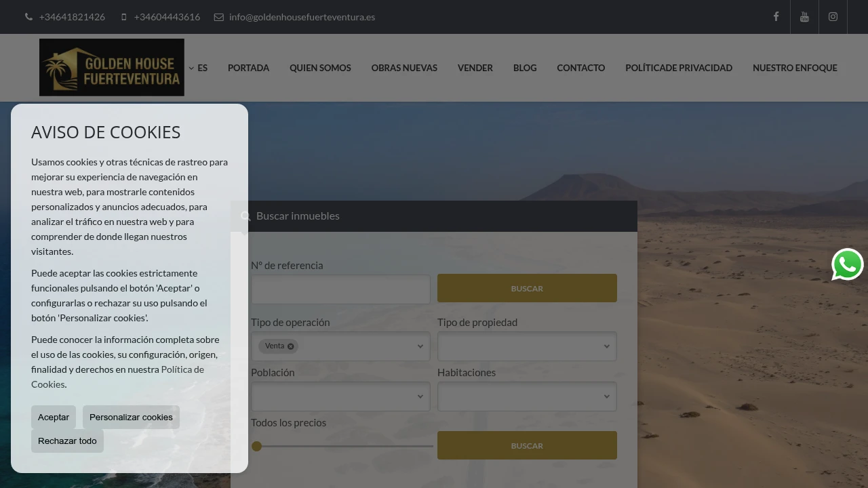The height and width of the screenshot is (488, 868).
Task: Remove the Venta tag with its x icon
Action: click(x=291, y=346)
